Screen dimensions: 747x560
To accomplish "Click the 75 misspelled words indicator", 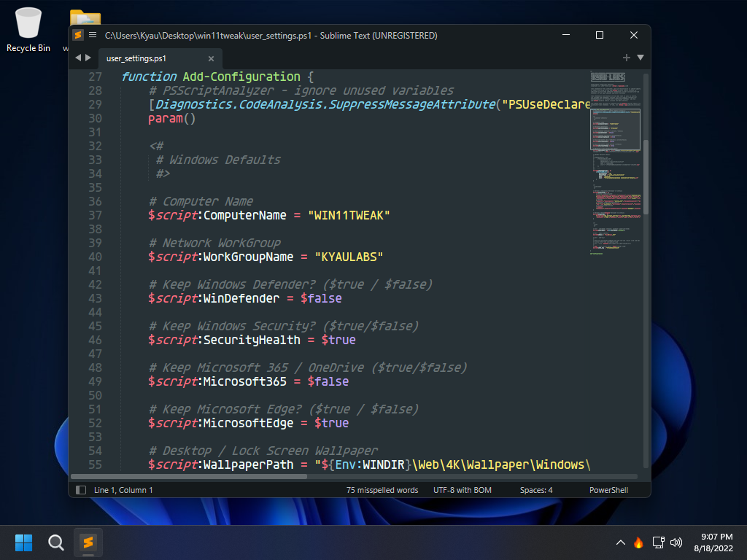I will 382,490.
